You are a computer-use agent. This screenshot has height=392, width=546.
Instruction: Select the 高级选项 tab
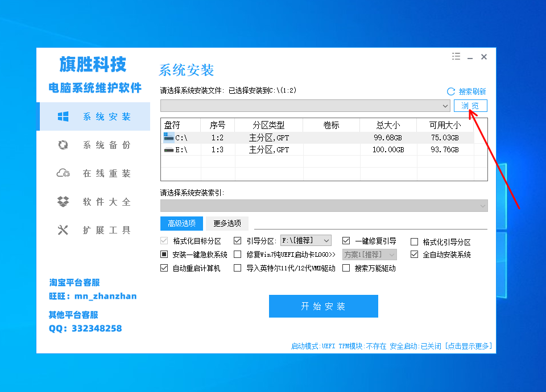(x=181, y=223)
